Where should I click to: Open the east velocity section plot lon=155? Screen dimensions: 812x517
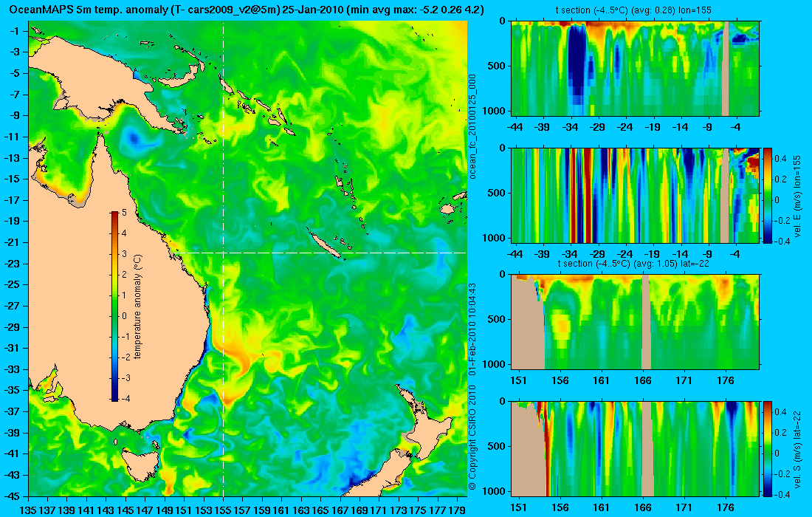click(635, 195)
